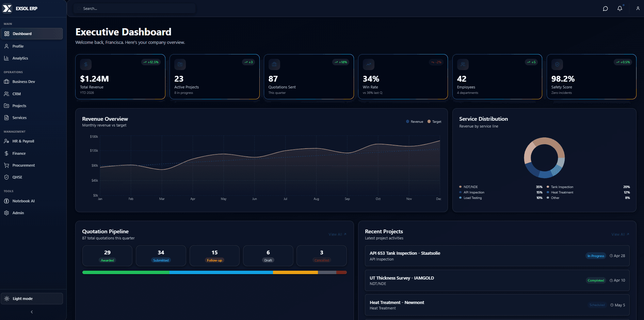Open View All in Quotation Pipeline
Image resolution: width=644 pixels, height=320 pixels.
click(337, 234)
